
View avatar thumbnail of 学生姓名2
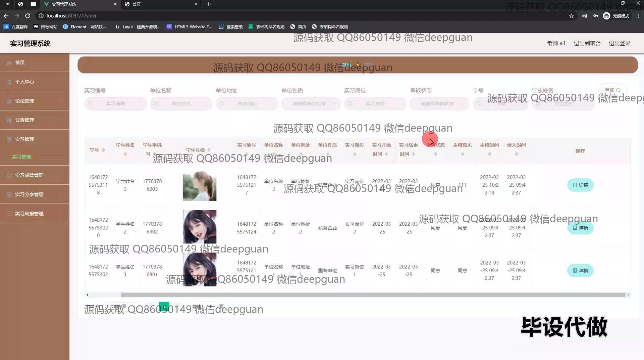tap(200, 227)
